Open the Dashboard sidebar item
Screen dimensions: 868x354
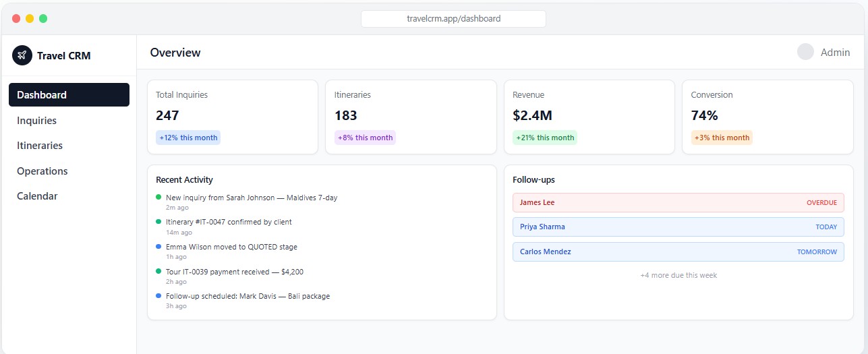click(x=69, y=95)
